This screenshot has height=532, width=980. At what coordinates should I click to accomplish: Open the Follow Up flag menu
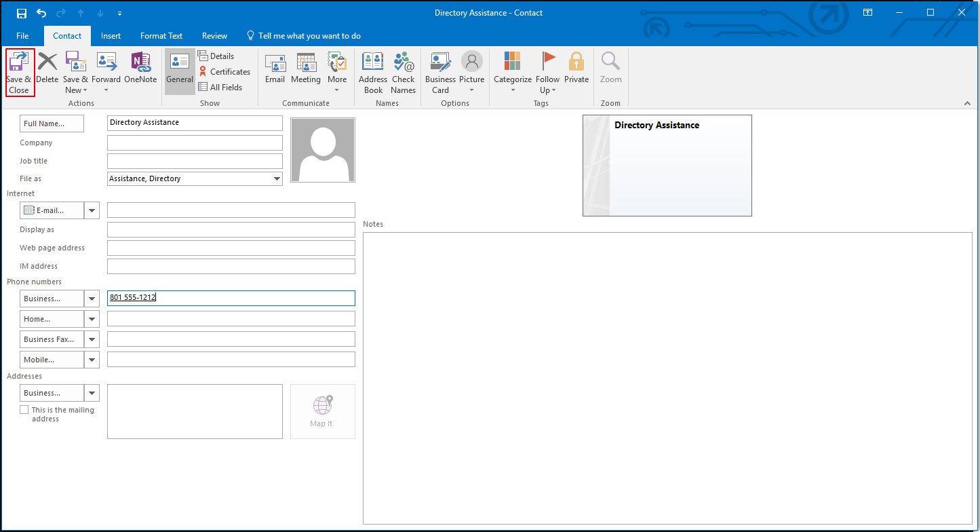[548, 73]
